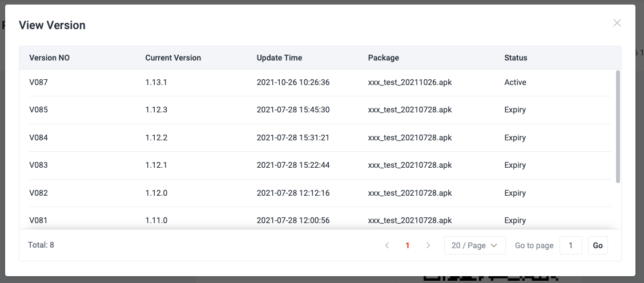Select the V087 version row

coord(320,83)
